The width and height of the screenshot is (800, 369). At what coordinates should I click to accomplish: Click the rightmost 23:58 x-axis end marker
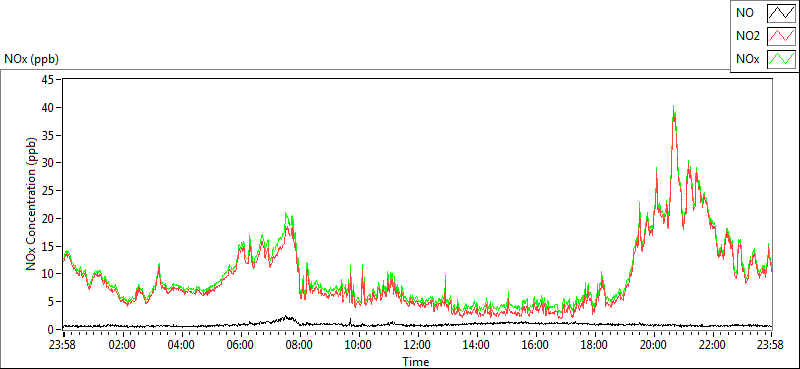coord(771,344)
